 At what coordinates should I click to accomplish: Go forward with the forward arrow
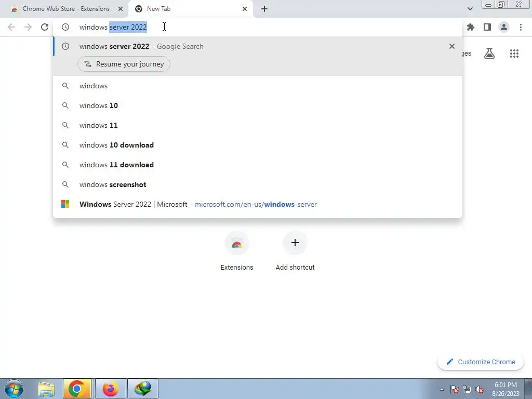pos(28,27)
